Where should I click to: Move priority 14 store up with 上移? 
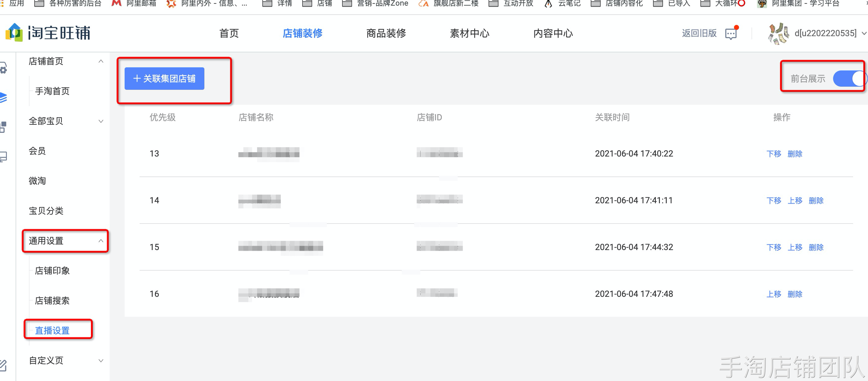[x=794, y=200]
